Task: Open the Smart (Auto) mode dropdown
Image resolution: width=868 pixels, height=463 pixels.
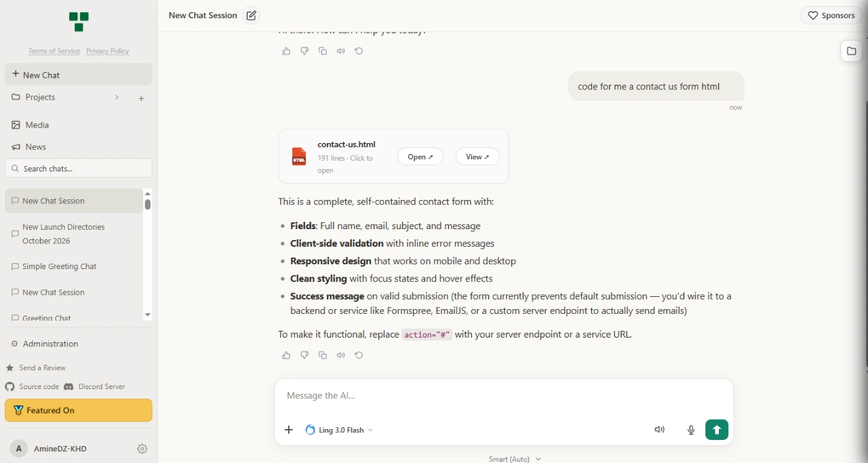Action: [515, 459]
